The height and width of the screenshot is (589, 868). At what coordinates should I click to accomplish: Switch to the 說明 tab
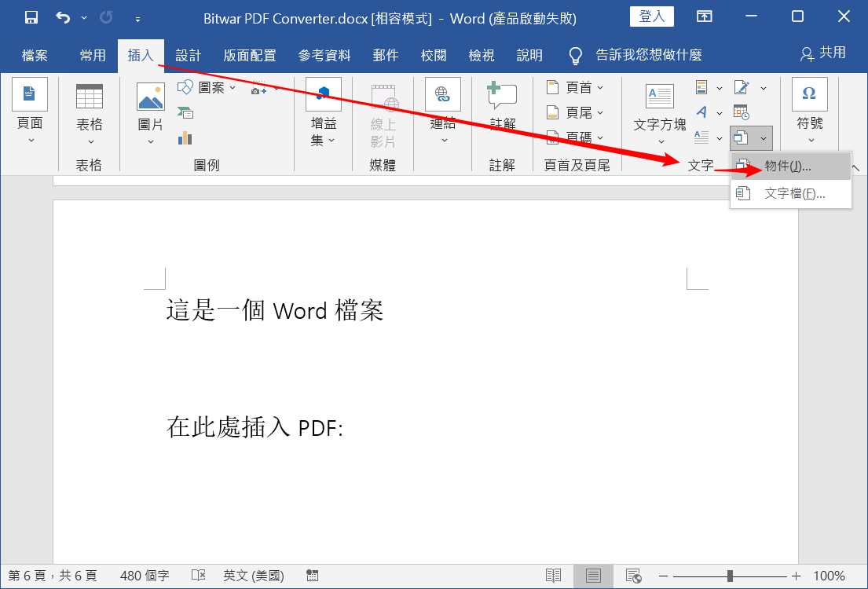pyautogui.click(x=529, y=55)
